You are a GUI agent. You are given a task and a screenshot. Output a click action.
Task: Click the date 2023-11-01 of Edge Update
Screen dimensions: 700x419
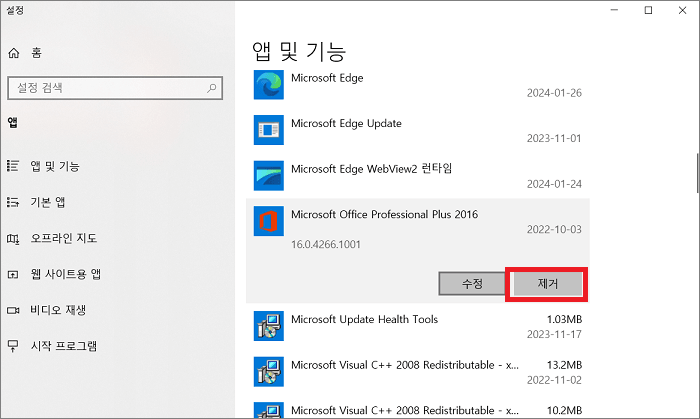point(554,138)
